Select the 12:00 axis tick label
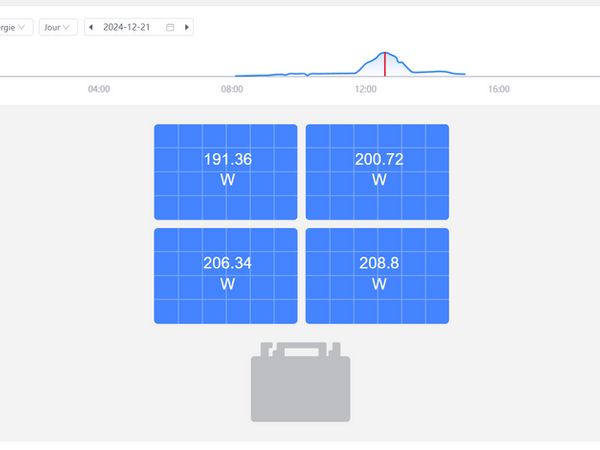 tap(365, 89)
